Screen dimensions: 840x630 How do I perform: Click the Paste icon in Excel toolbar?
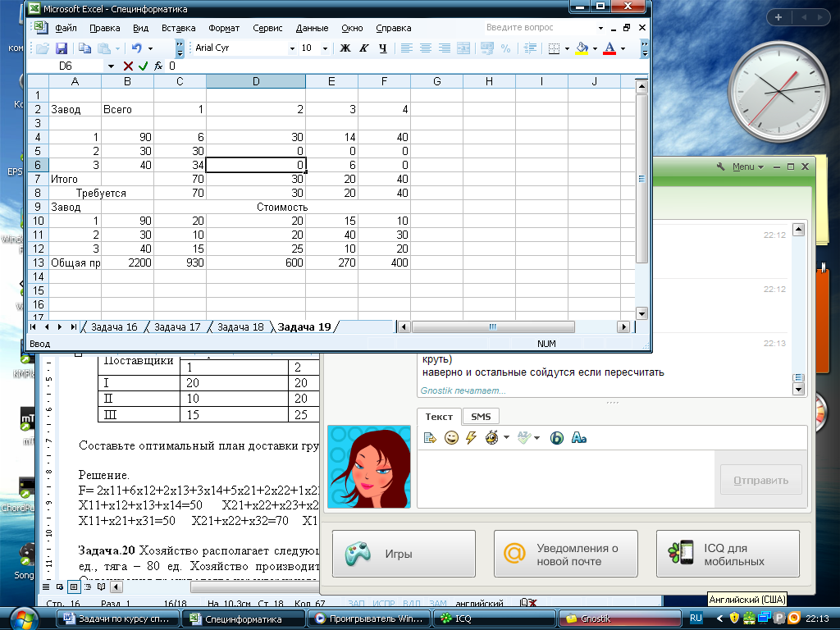(x=104, y=48)
